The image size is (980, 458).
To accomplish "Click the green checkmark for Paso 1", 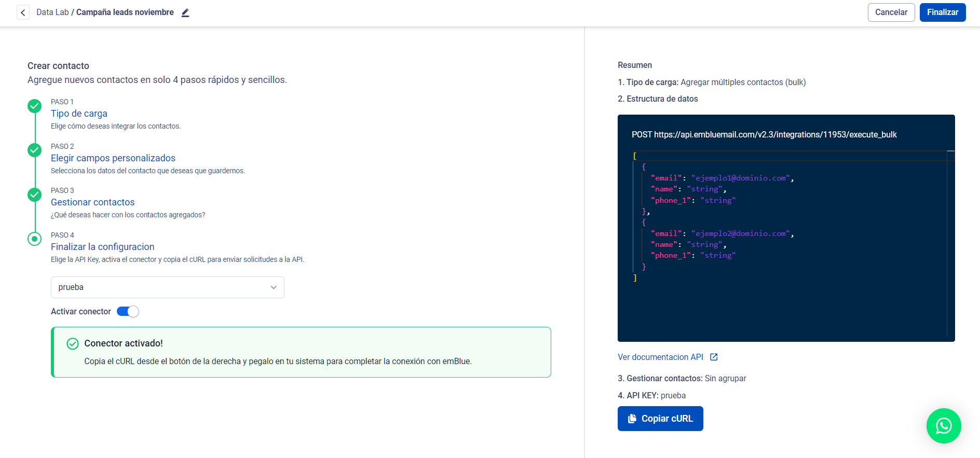I will (34, 106).
